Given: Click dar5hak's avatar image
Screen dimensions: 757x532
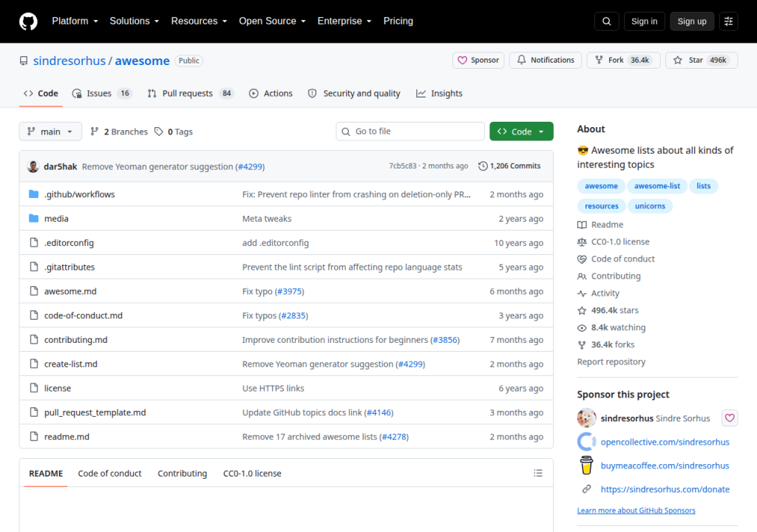Looking at the screenshot, I should tap(33, 166).
